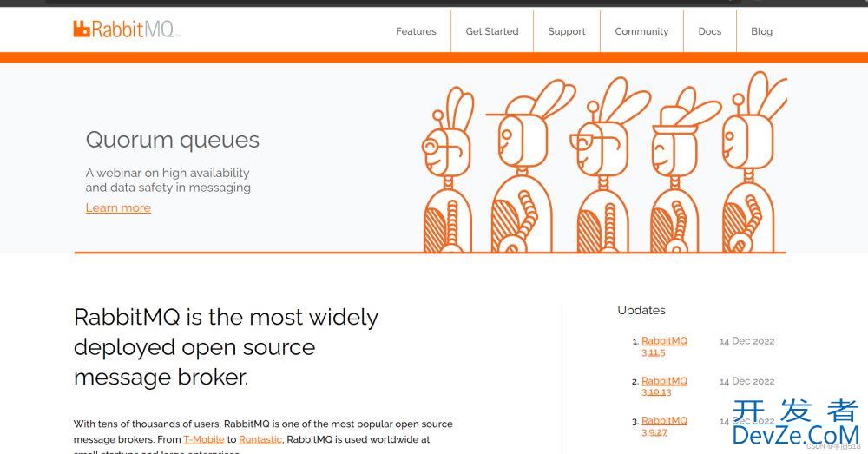Screen dimensions: 868x454
Task: Open the Features menu item
Action: tap(416, 31)
